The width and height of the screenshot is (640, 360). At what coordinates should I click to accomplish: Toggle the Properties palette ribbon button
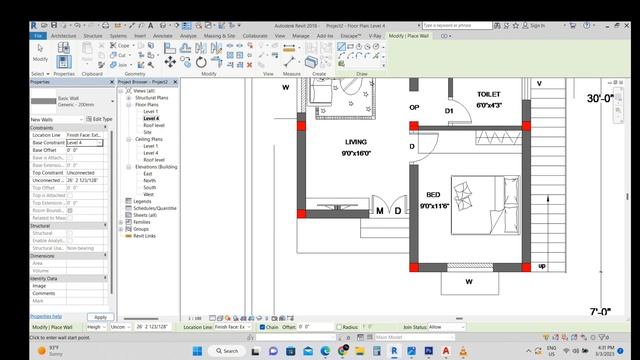[x=64, y=62]
